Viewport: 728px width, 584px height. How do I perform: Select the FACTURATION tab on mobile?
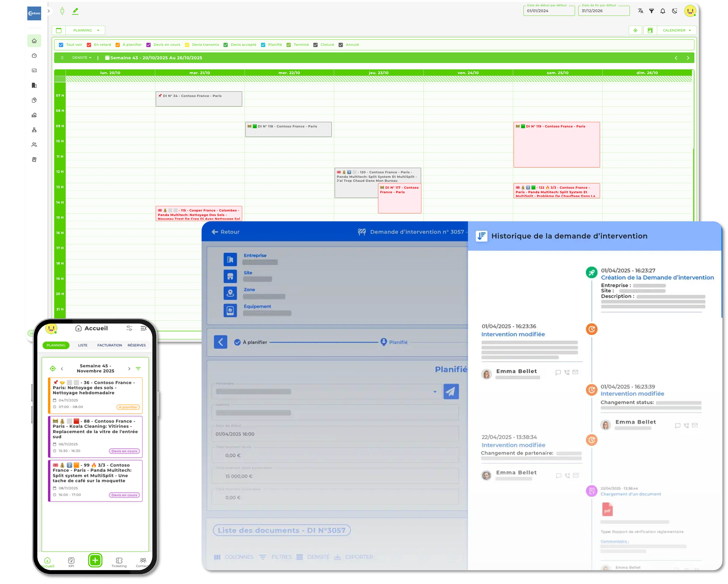coord(109,345)
